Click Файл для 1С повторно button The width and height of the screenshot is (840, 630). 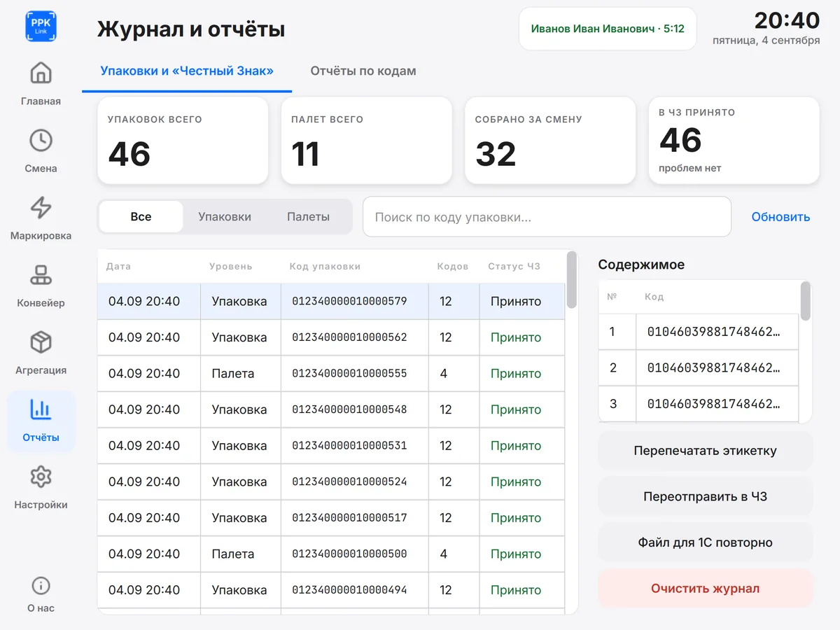705,542
